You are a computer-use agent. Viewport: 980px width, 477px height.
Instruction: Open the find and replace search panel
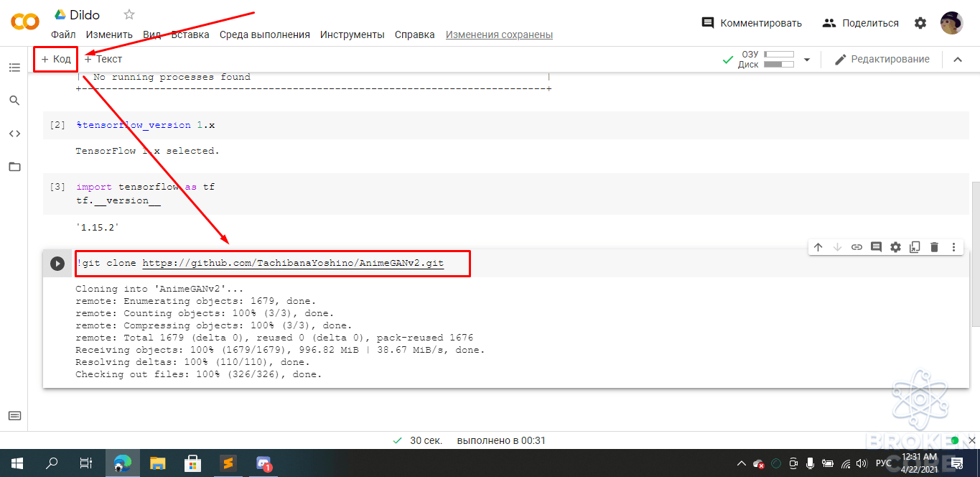[x=14, y=101]
